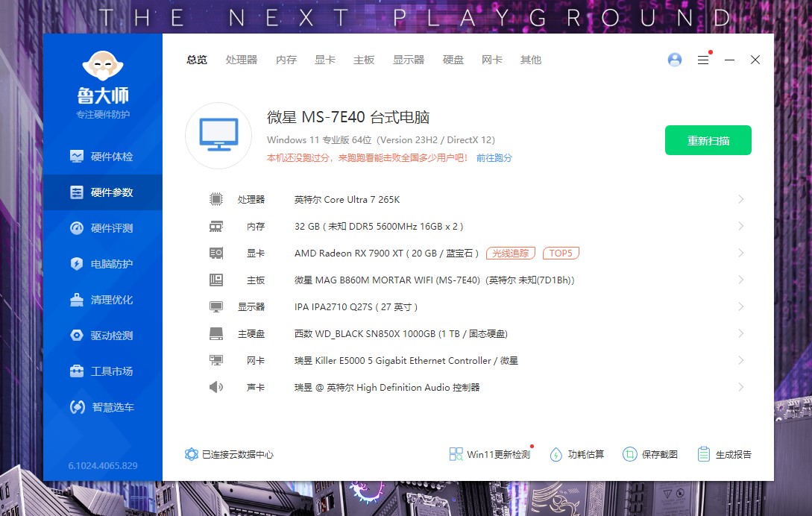The image size is (812, 516).
Task: Open 硬件评测 in the sidebar
Action: (103, 228)
